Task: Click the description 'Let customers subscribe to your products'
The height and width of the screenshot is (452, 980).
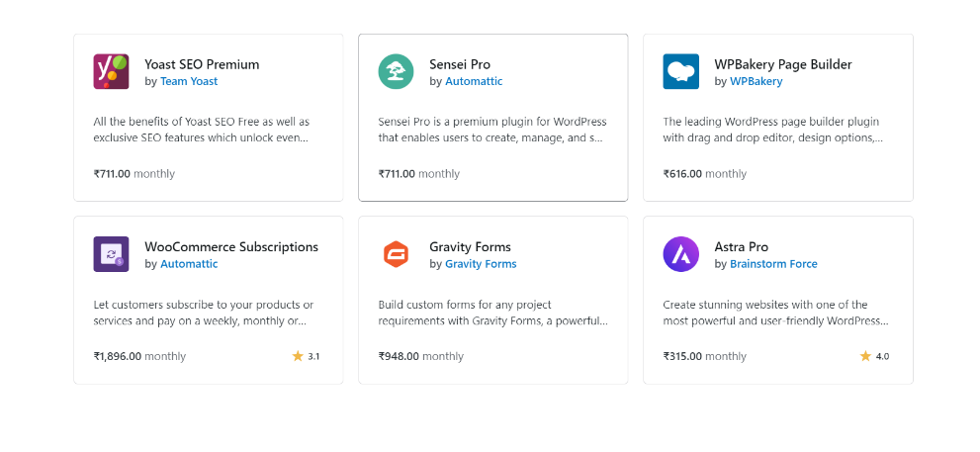Action: coord(204,313)
